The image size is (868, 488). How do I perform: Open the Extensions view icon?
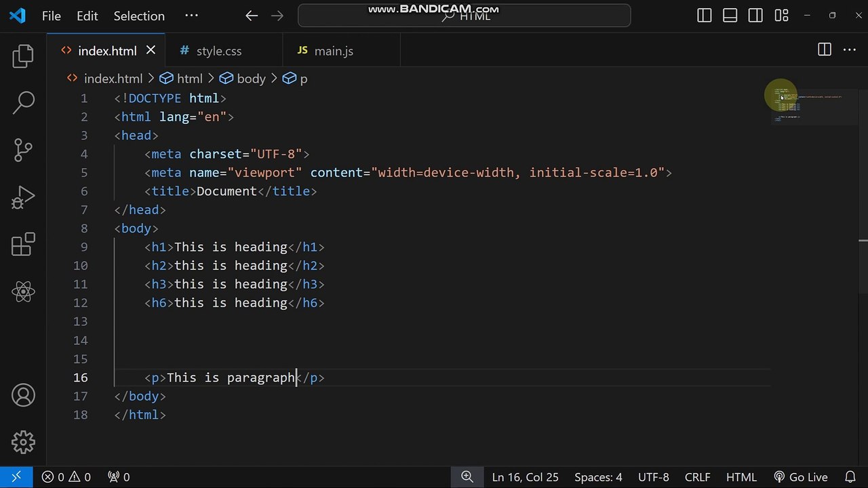tap(23, 245)
